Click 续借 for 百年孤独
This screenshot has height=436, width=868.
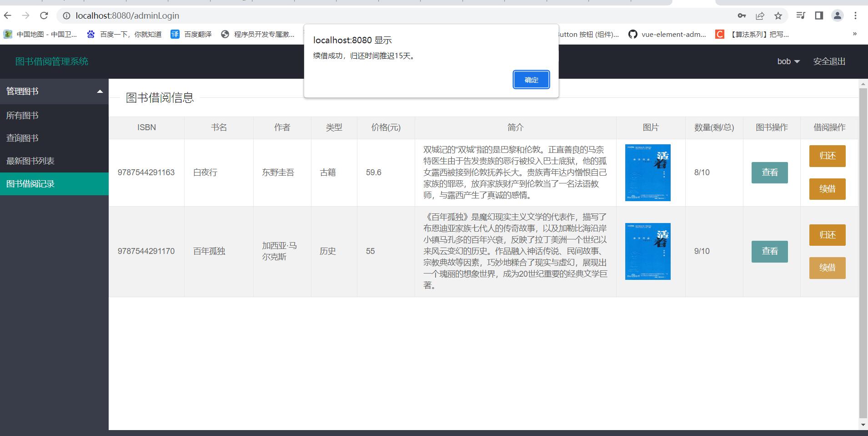827,268
